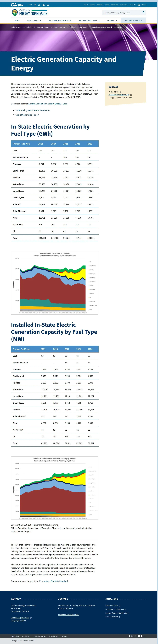Email QFERGEN@energy.ca.gov contact link
Viewport: 158px width, 644px height.
(x=119, y=95)
